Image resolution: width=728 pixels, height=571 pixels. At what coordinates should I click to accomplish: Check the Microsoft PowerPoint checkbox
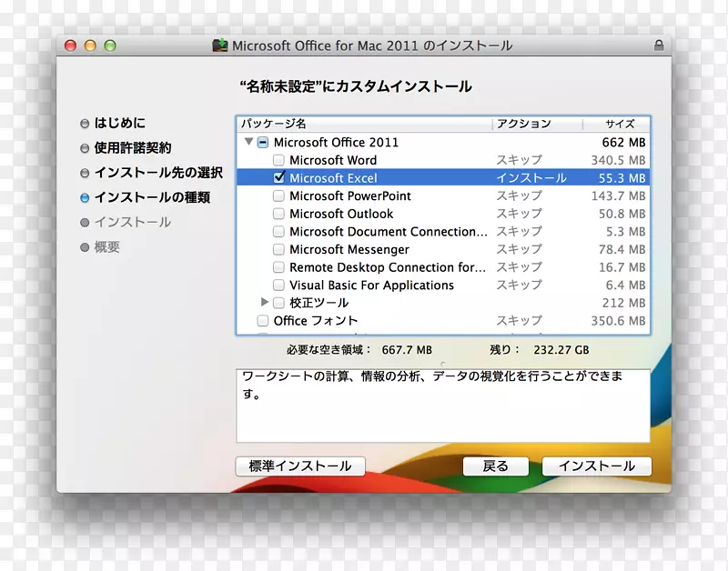pyautogui.click(x=278, y=195)
